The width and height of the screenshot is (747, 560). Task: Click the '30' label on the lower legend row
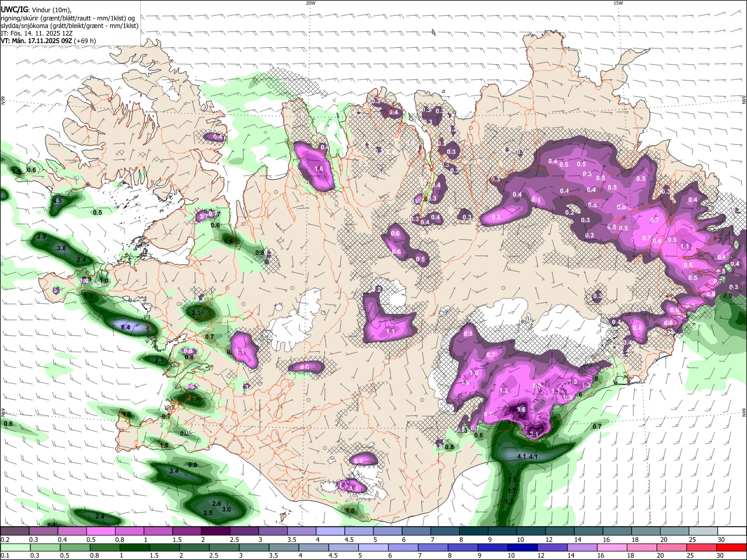pyautogui.click(x=720, y=556)
